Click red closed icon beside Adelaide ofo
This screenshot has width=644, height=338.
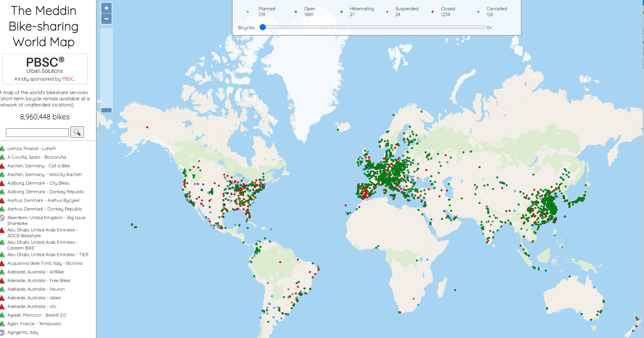pos(2,307)
